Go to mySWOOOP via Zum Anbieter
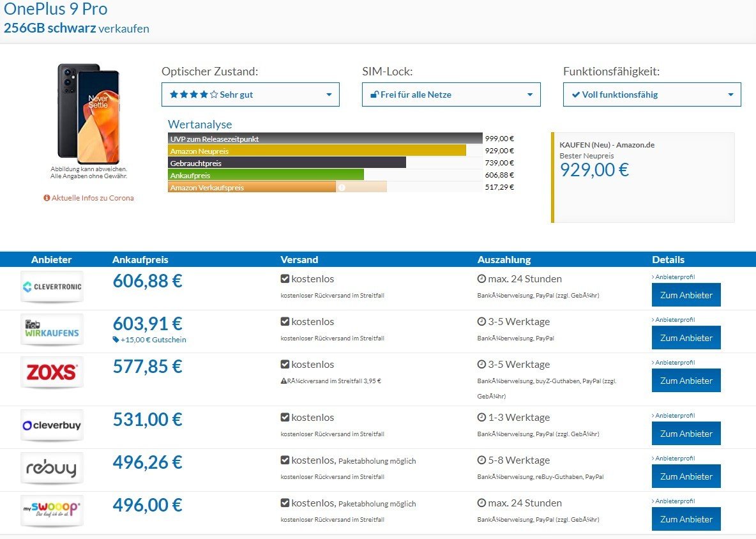This screenshot has height=539, width=756. click(x=686, y=519)
